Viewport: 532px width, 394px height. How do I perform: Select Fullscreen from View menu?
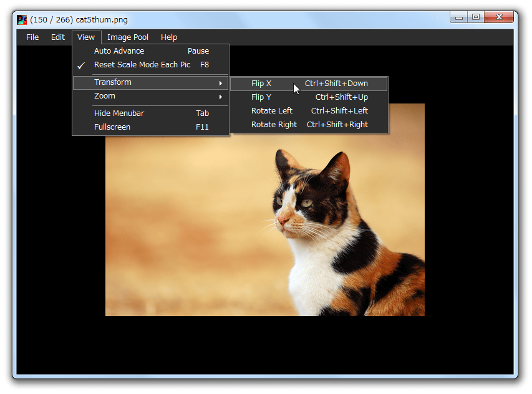(x=151, y=127)
